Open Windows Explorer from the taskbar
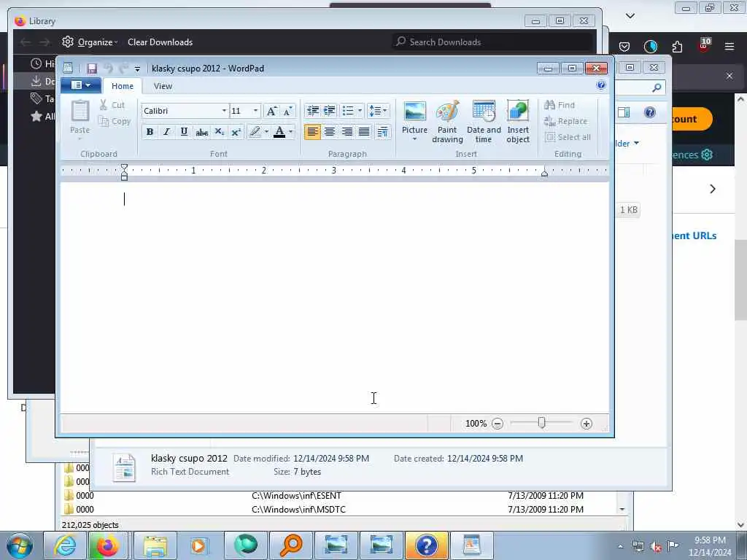The width and height of the screenshot is (747, 560). click(155, 545)
